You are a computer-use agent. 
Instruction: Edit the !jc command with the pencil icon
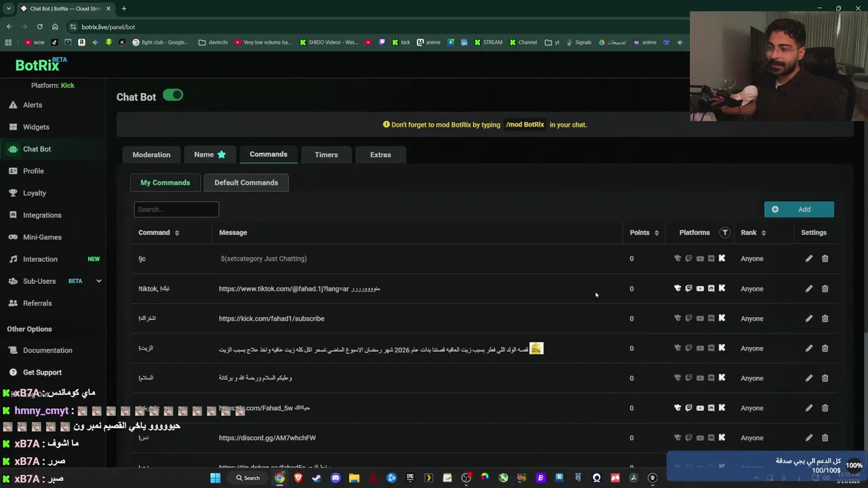809,258
